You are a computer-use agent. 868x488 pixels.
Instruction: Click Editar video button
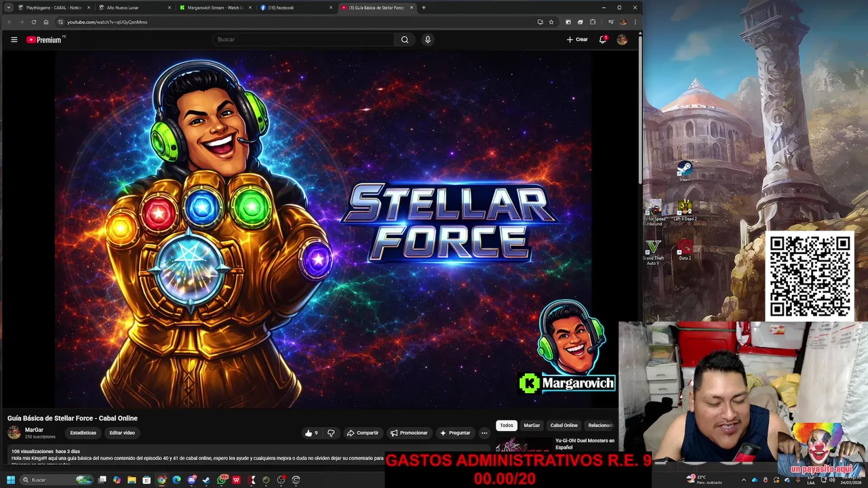122,432
